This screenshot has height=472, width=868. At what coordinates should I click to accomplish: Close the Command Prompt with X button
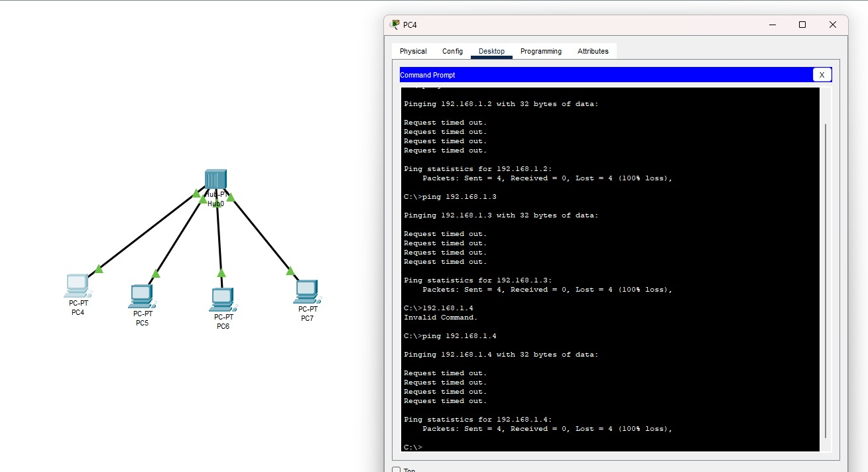[x=822, y=75]
